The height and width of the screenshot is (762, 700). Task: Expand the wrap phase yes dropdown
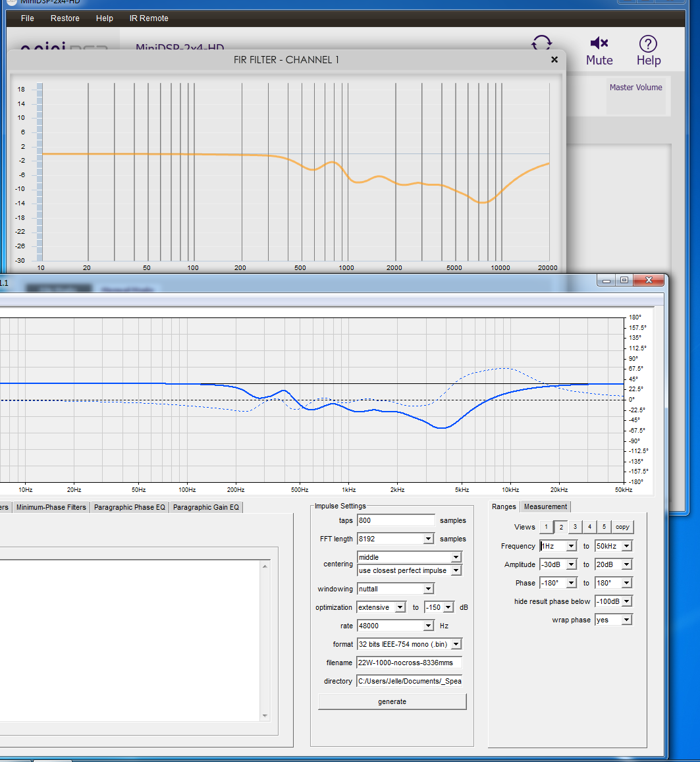pyautogui.click(x=627, y=620)
